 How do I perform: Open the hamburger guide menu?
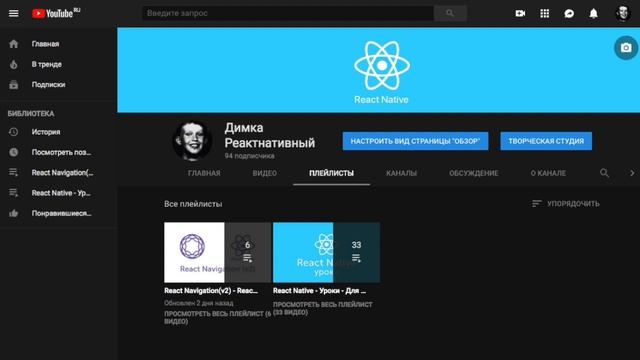[13, 13]
